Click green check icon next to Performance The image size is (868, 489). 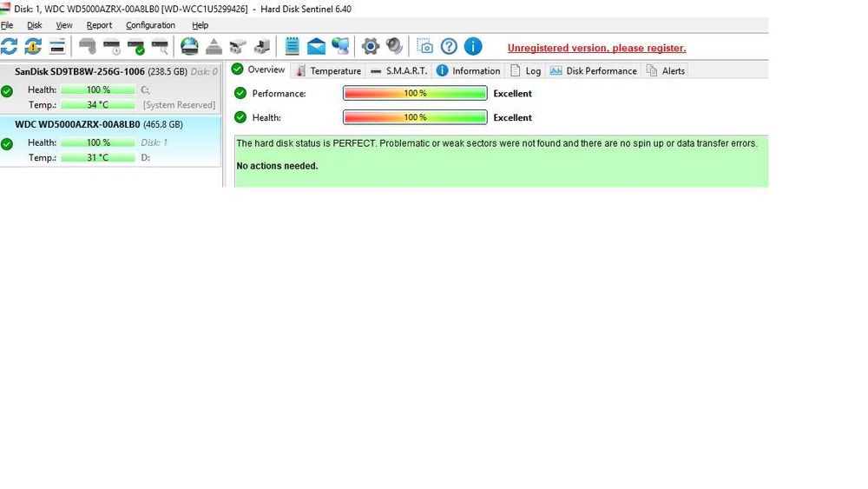coord(240,93)
